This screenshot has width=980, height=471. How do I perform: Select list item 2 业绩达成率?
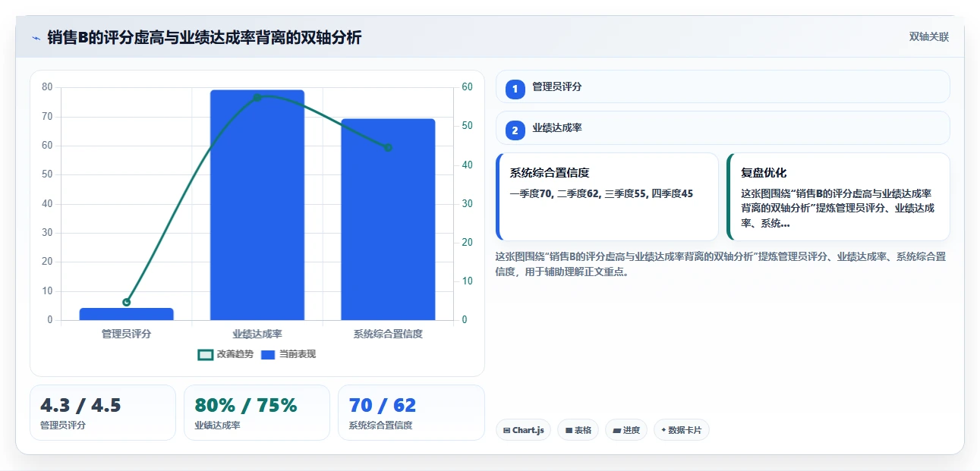point(723,127)
